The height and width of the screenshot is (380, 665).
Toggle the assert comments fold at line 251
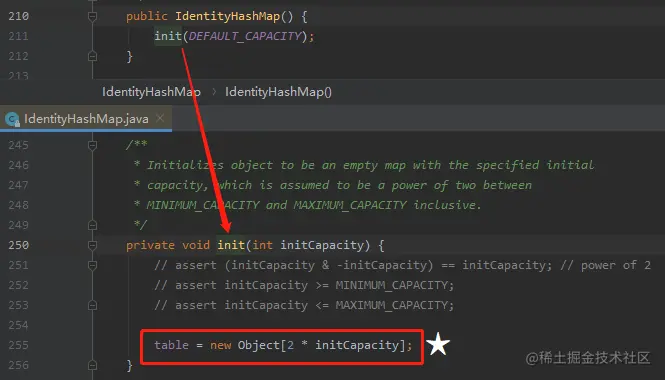pos(92,265)
